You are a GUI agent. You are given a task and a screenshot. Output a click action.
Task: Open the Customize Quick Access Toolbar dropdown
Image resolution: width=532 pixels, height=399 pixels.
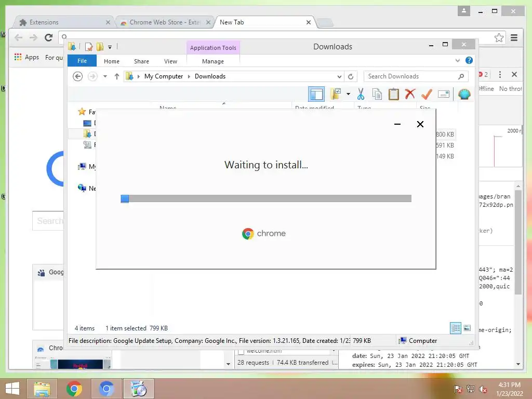pos(110,47)
